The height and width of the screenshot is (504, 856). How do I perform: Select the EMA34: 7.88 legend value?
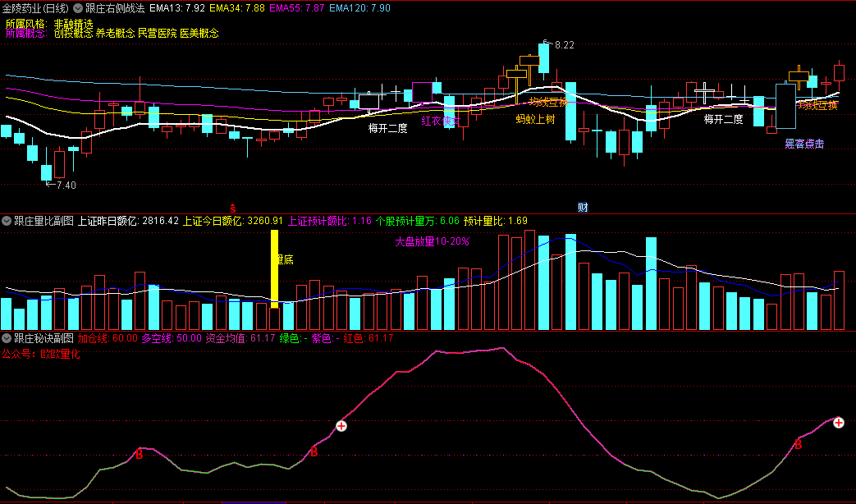pyautogui.click(x=237, y=8)
